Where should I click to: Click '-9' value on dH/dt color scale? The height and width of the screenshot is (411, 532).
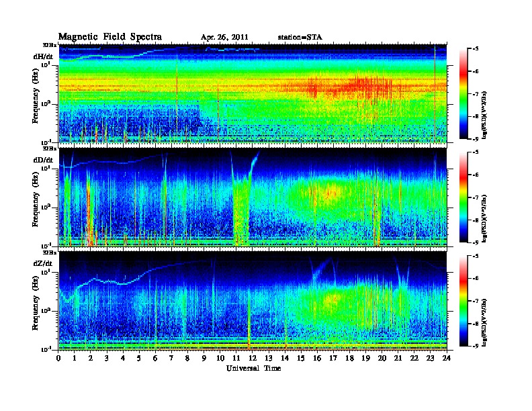[476, 140]
